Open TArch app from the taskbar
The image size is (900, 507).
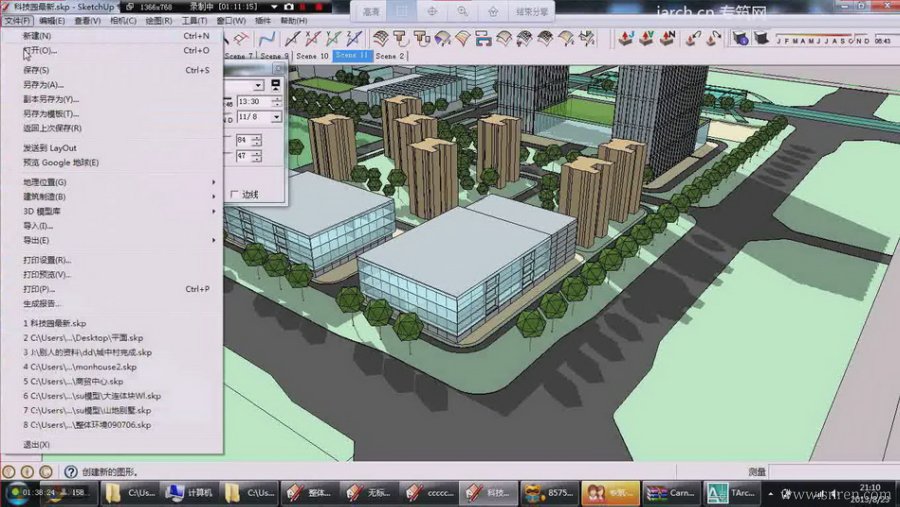[731, 493]
